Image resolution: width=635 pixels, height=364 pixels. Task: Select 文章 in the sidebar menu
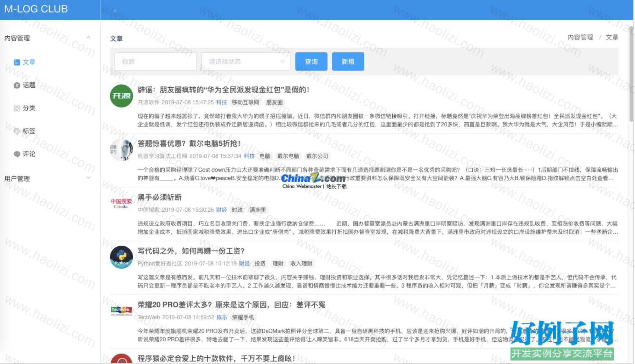coord(29,62)
